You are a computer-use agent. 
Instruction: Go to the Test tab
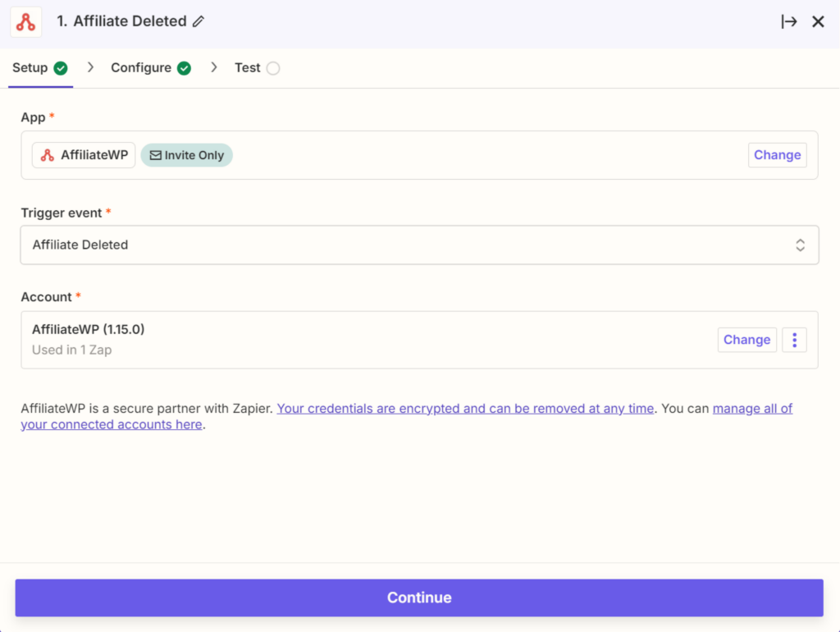coord(257,68)
